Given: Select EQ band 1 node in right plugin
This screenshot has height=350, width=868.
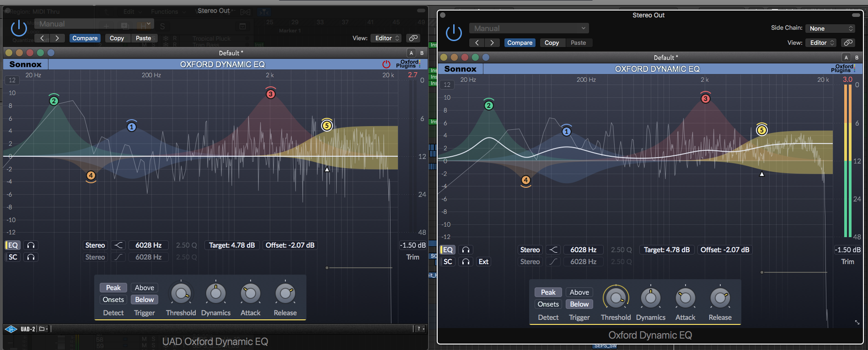Looking at the screenshot, I should (x=567, y=131).
